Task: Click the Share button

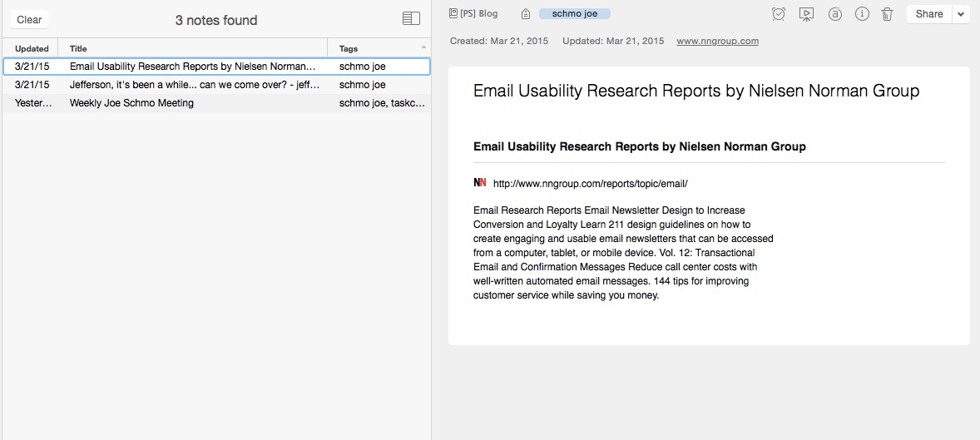Action: point(928,14)
